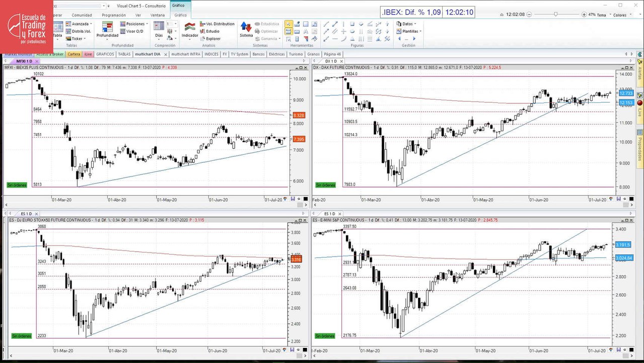
Task: Open the Plantillas dropdown
Action: pos(409,31)
